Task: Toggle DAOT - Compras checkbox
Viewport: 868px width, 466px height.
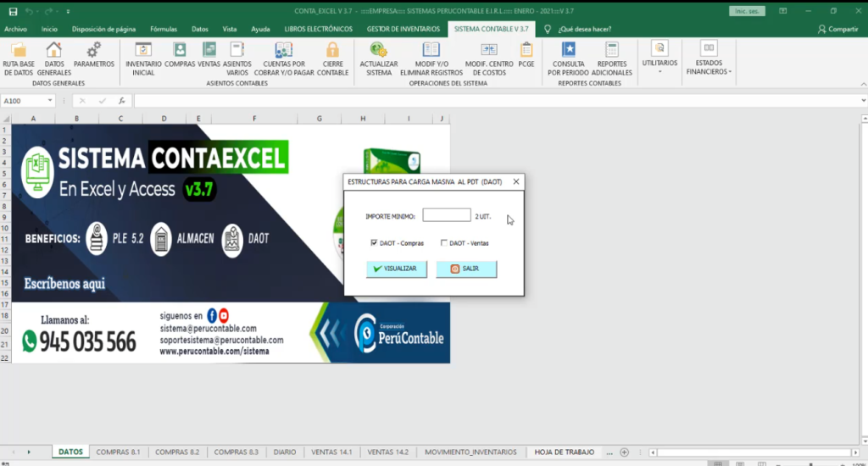Action: 374,243
